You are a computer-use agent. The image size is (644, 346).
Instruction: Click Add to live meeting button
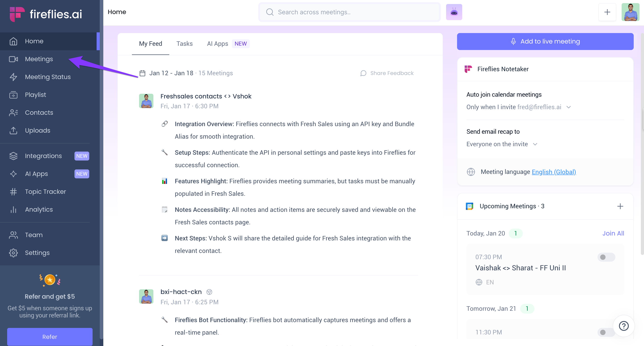point(545,42)
